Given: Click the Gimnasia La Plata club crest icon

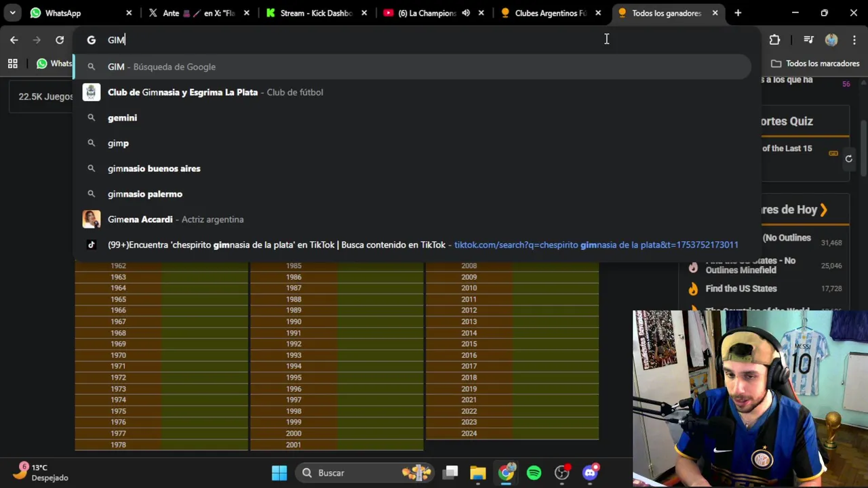Looking at the screenshot, I should point(91,92).
